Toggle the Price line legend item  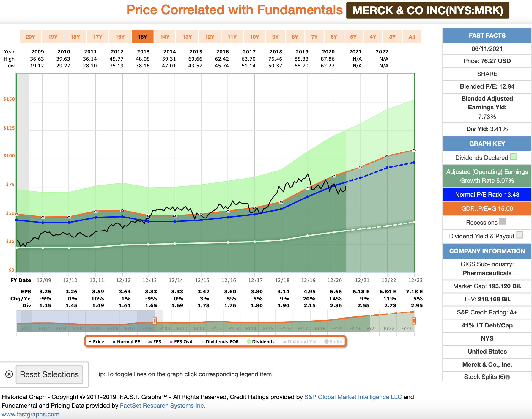point(96,341)
